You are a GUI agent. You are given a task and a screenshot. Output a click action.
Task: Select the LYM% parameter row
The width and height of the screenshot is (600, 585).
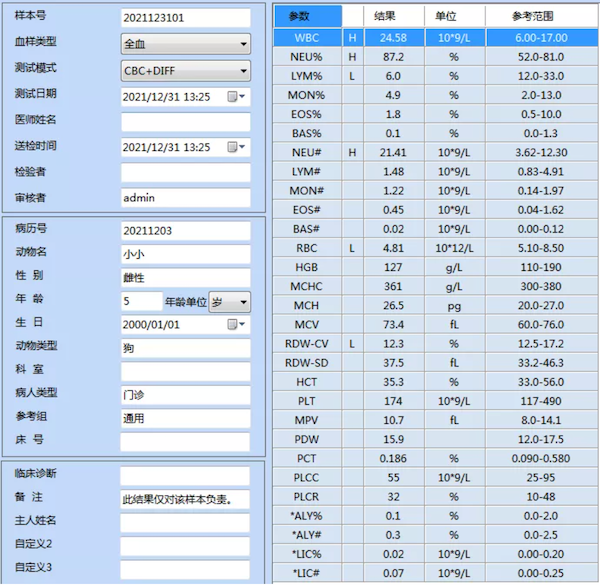point(435,76)
